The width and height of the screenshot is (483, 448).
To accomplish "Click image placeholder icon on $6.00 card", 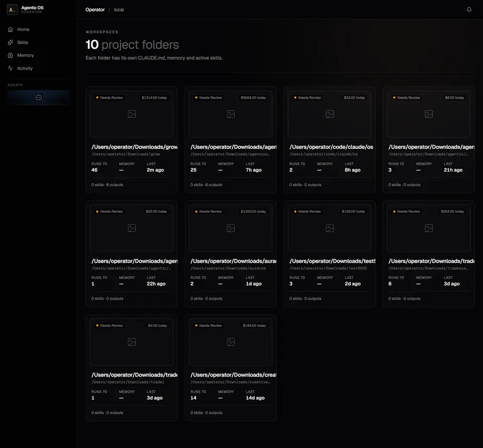I will pos(429,114).
